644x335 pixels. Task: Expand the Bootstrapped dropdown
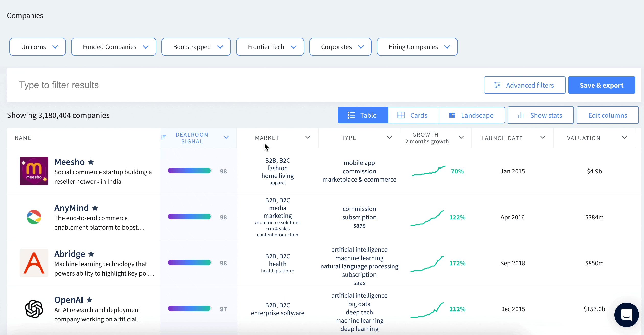196,47
